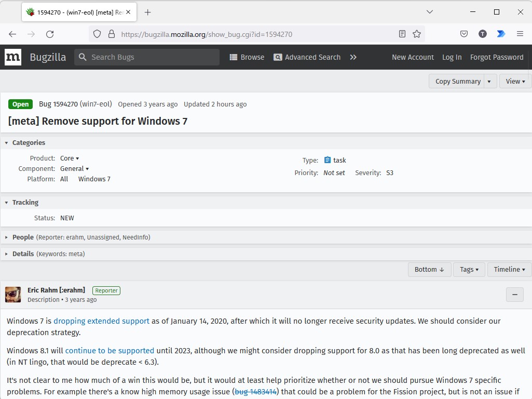Viewport: 532px width, 399px height.
Task: Click the Advanced Search magnifier icon
Action: click(277, 57)
